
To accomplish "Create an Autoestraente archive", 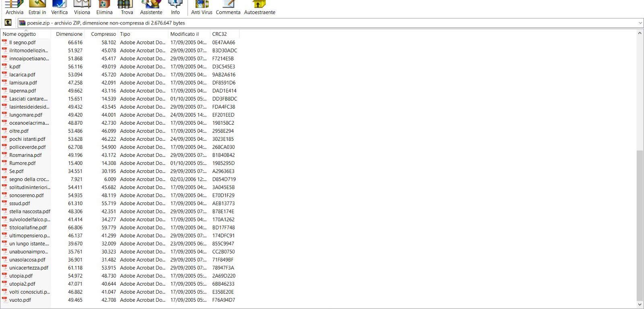I will 260,7.
